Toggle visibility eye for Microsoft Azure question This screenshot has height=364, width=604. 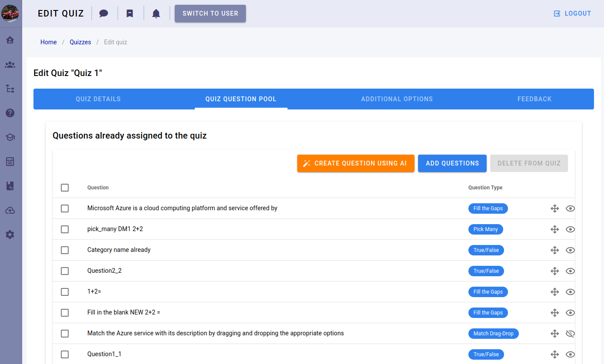click(x=570, y=208)
